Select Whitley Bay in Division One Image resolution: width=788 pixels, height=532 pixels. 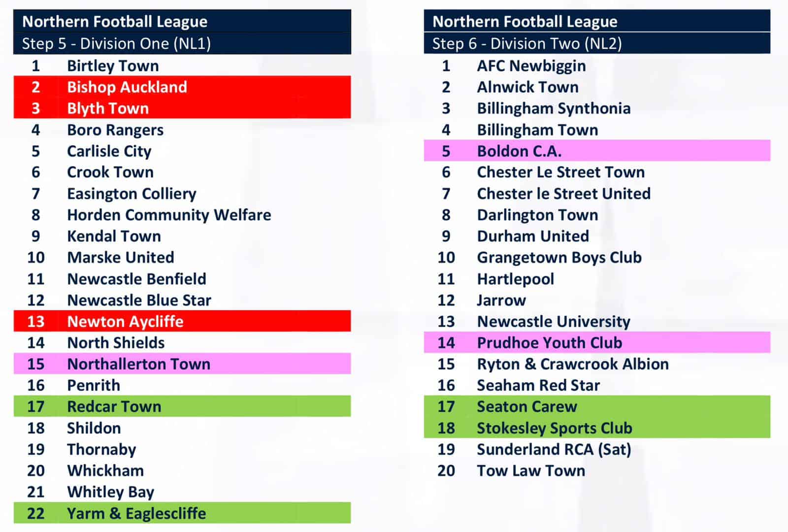[x=111, y=492]
